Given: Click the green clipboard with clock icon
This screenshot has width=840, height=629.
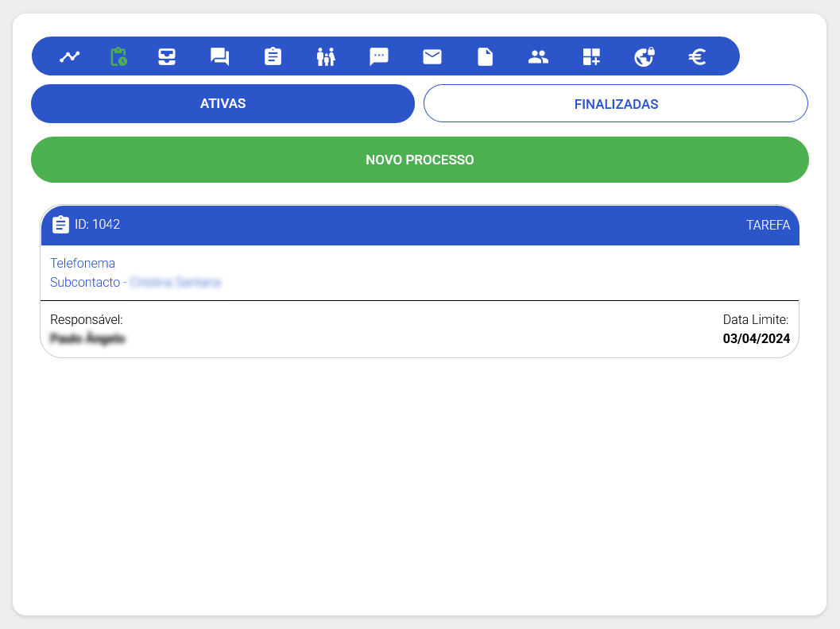Looking at the screenshot, I should pos(118,56).
